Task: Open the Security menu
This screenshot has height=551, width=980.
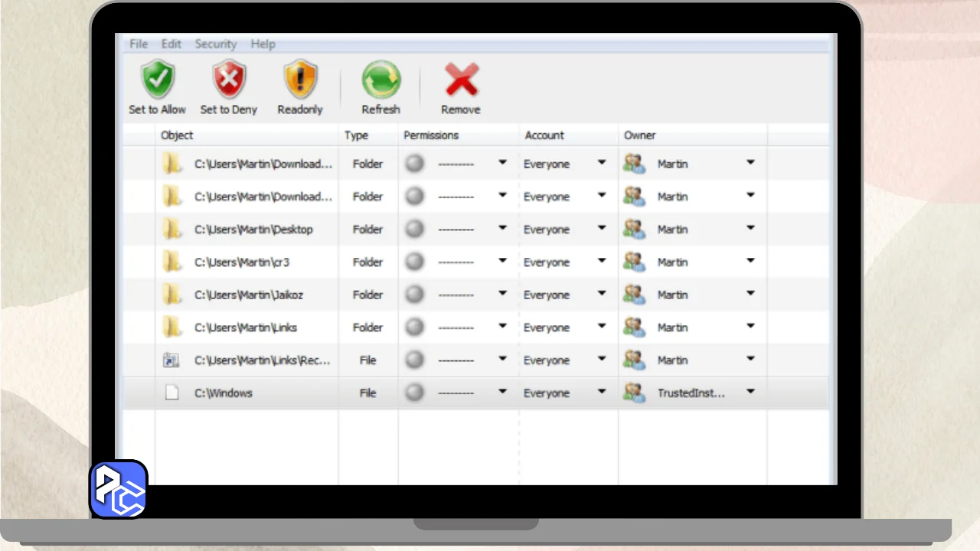Action: point(216,44)
